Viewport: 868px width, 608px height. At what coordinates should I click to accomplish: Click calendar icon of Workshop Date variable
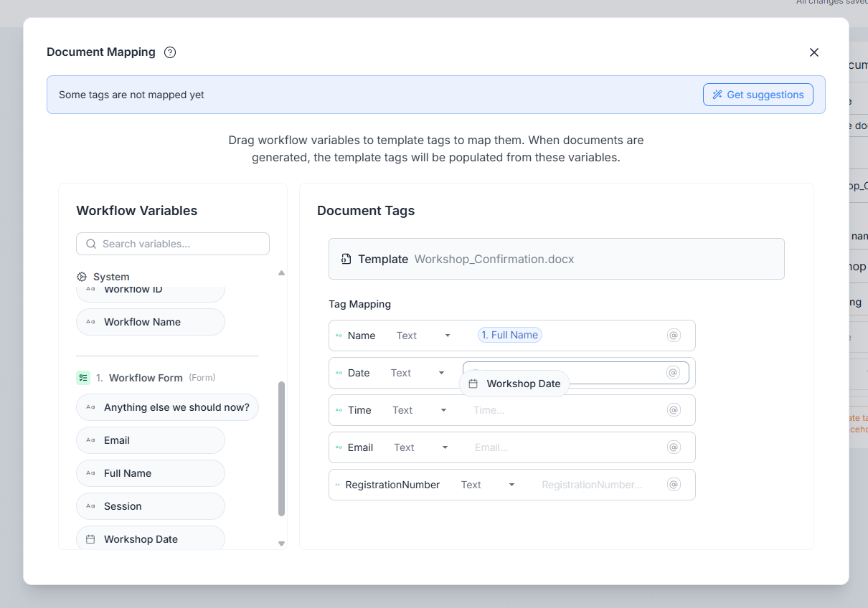[x=90, y=539]
